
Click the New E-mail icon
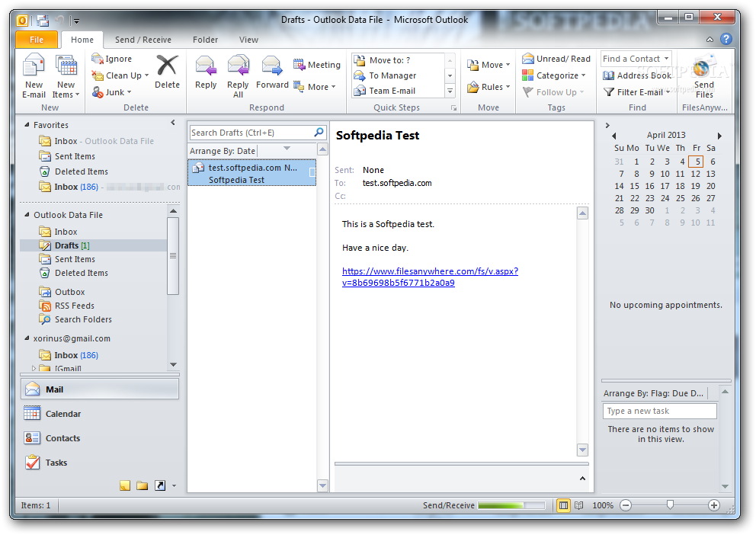coord(34,65)
